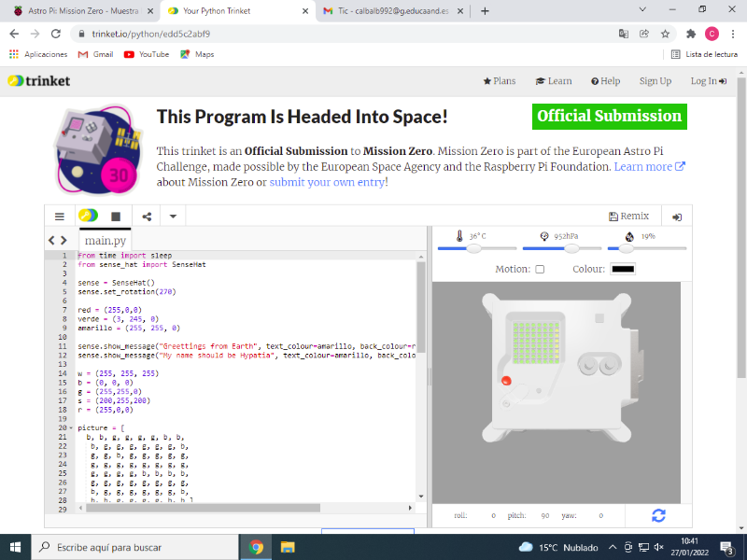The width and height of the screenshot is (747, 560).
Task: Open the YouTube bookmark
Action: [x=147, y=54]
